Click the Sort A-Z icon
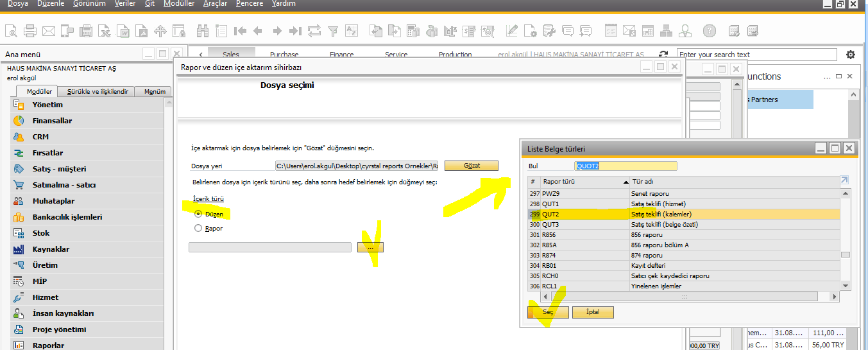Image resolution: width=868 pixels, height=350 pixels. tap(352, 30)
